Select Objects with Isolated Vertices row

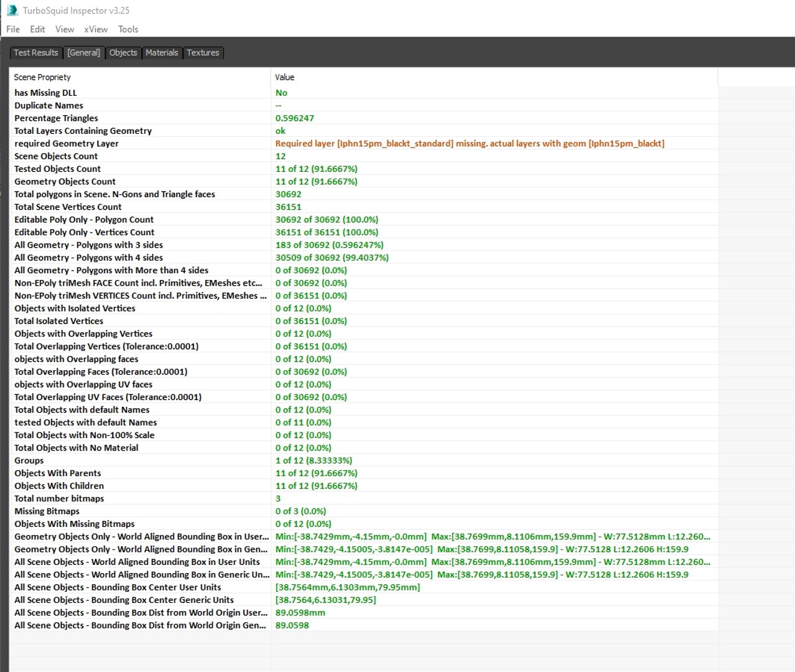(364, 309)
